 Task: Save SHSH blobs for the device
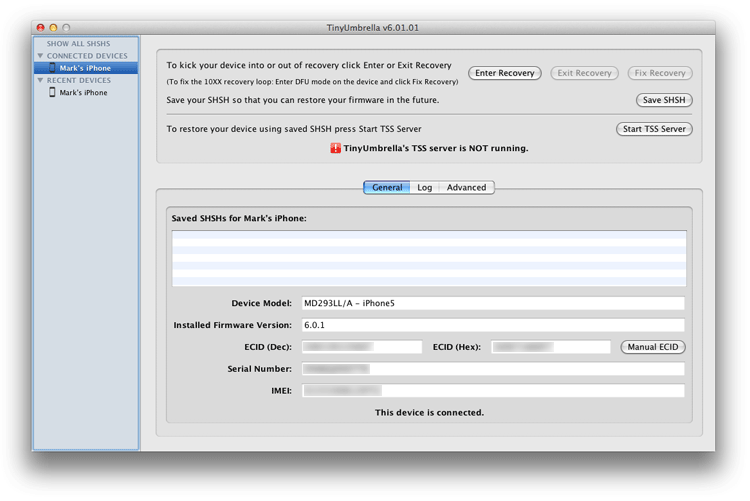coord(664,100)
